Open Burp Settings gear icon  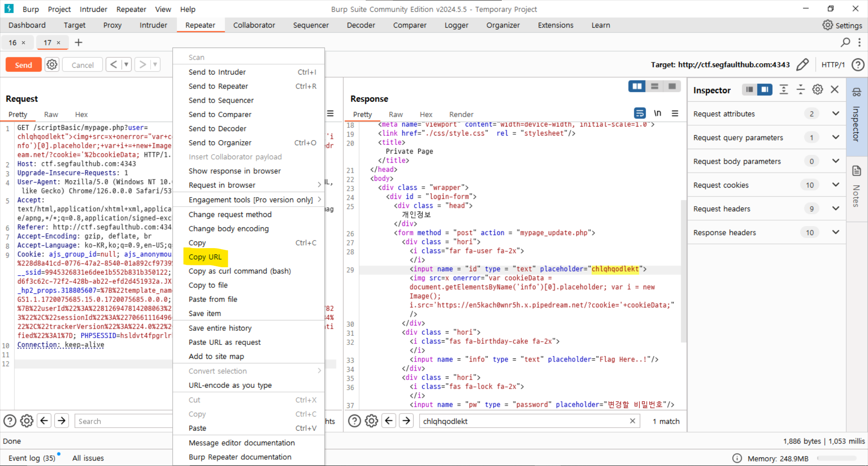click(827, 25)
